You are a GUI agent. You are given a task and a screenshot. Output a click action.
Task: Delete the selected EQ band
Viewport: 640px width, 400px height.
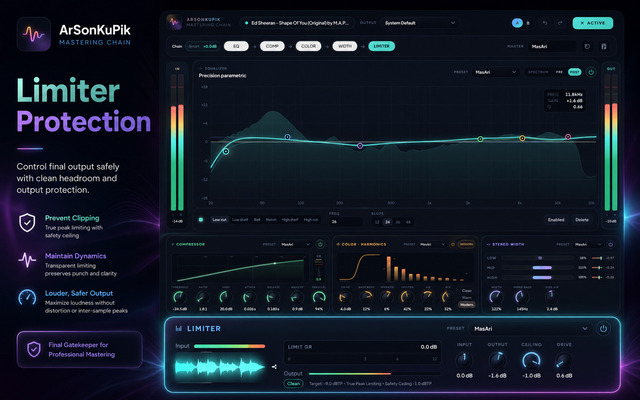582,220
